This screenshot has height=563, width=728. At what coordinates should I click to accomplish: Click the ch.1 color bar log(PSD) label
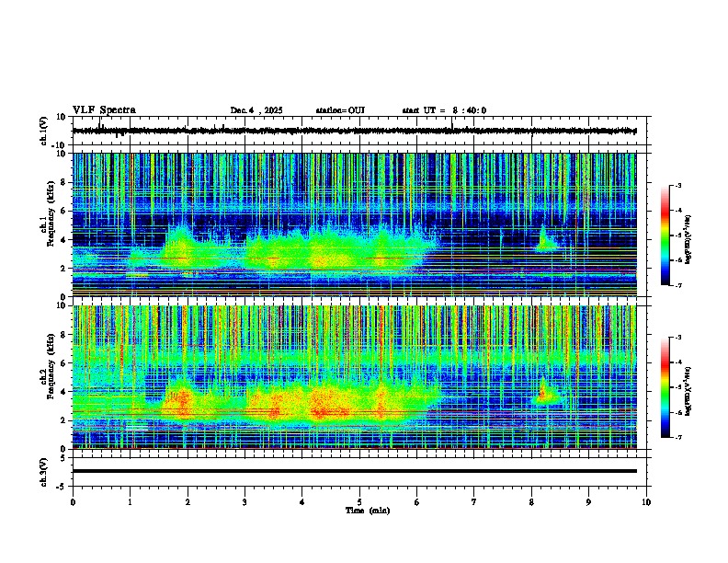(688, 240)
